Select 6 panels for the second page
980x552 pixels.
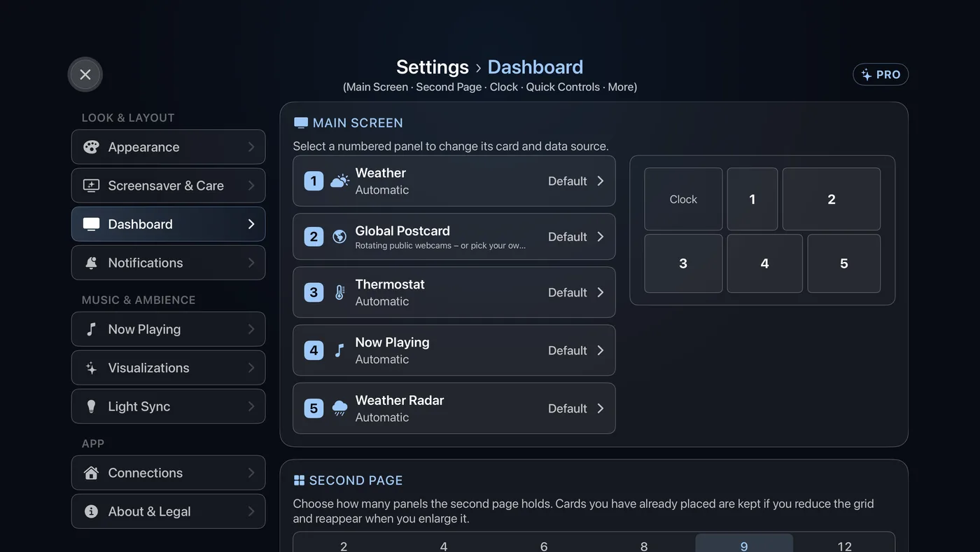click(x=544, y=546)
